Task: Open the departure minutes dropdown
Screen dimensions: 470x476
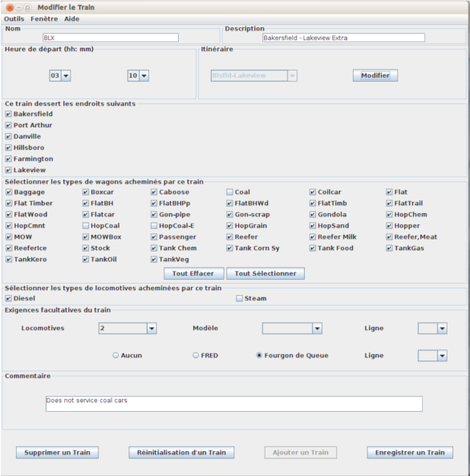Action: click(138, 75)
